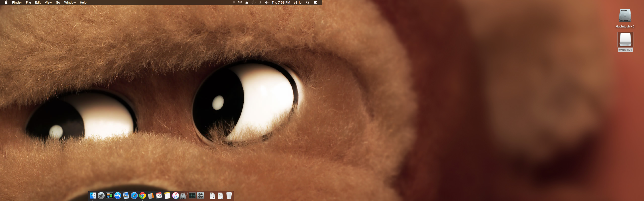Open the Finder application menu
The height and width of the screenshot is (201, 644).
(17, 2)
